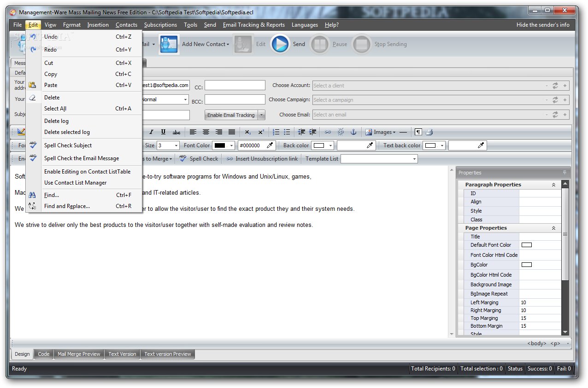Click the Left Margin value field
Viewport: 588px width, 388px height.
(540, 302)
